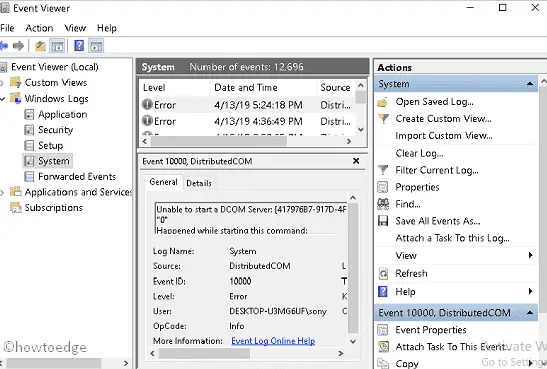Collapse the System actions section
The height and width of the screenshot is (369, 547).
(x=530, y=84)
